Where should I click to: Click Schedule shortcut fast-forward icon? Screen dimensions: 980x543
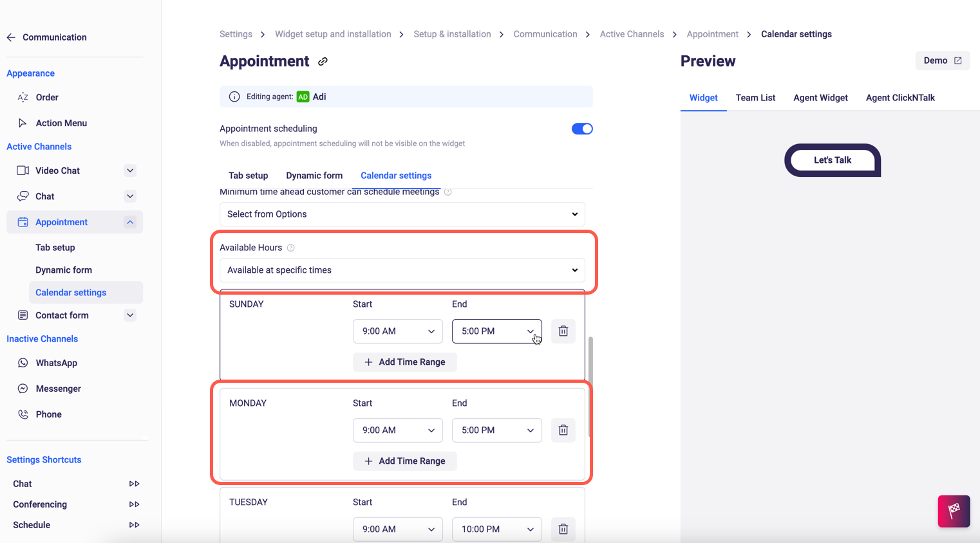point(134,525)
